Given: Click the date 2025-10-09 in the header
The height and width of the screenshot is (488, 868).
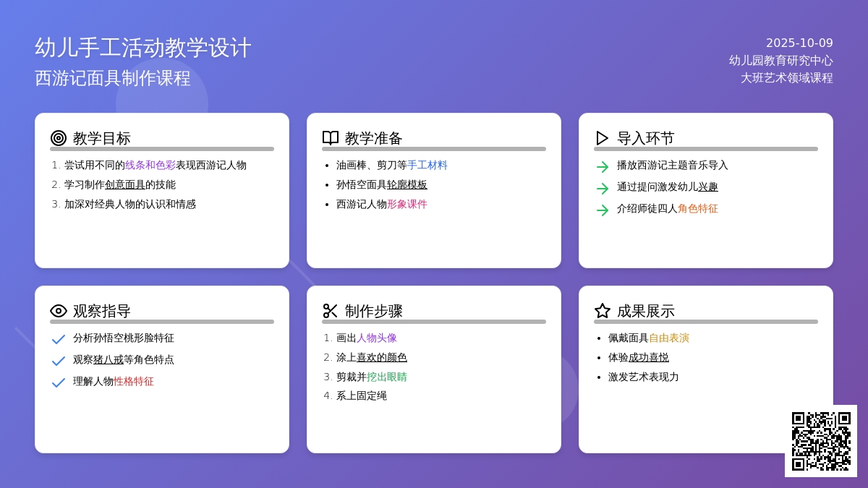Looking at the screenshot, I should click(x=799, y=43).
